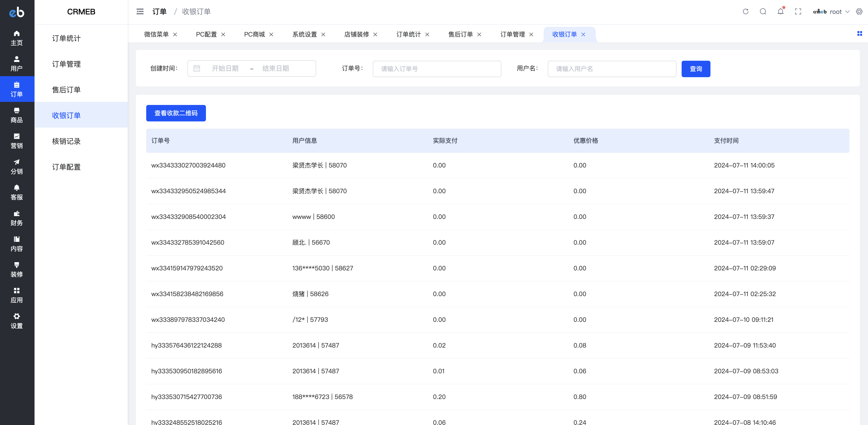The height and width of the screenshot is (425, 868).
Task: Close the 微信菜单 tab
Action: click(175, 35)
